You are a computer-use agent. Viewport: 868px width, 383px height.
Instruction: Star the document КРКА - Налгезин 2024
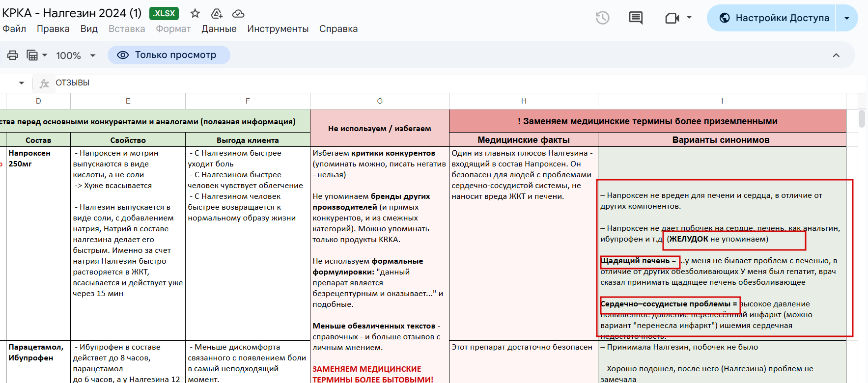[x=195, y=13]
